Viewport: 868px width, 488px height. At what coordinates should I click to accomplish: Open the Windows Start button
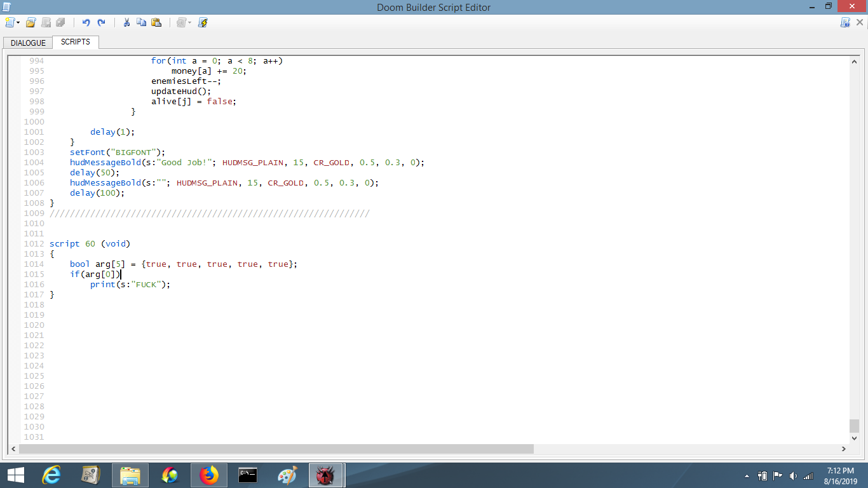click(x=15, y=475)
